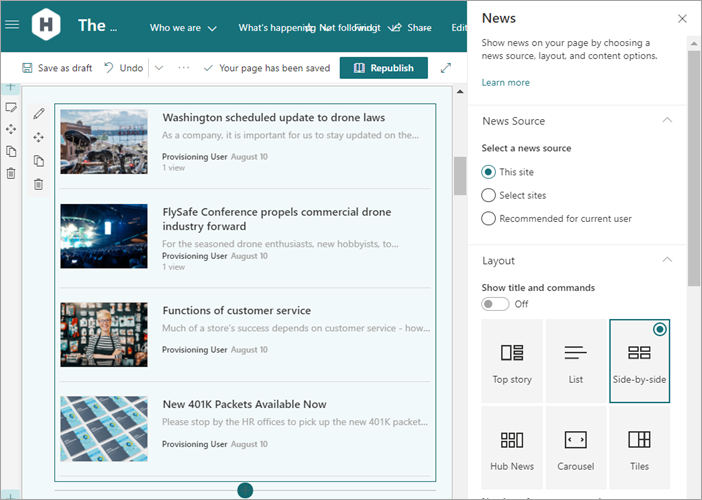Viewport: 702px width, 500px height.
Task: Choose the Carousel layout
Action: (x=576, y=448)
